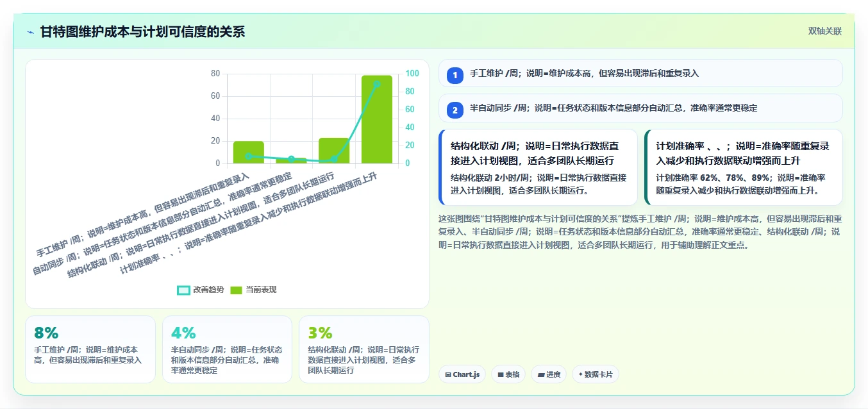The height and width of the screenshot is (409, 868).
Task: Open the 结构化联动 /周 detail card
Action: coord(538,167)
